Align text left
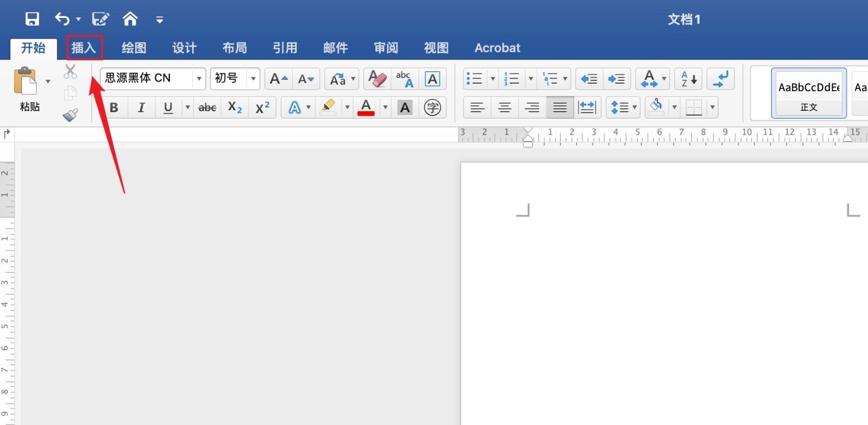 pyautogui.click(x=477, y=107)
